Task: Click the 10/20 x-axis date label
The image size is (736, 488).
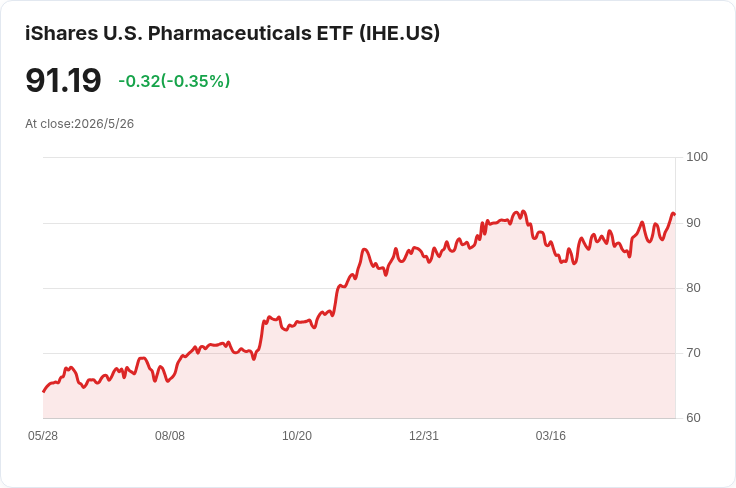Action: tap(297, 436)
